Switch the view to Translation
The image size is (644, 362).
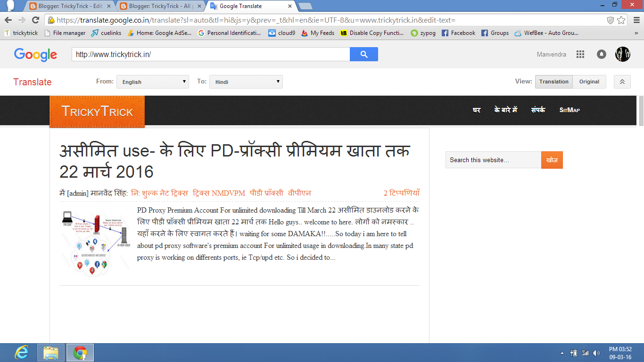[x=554, y=82]
